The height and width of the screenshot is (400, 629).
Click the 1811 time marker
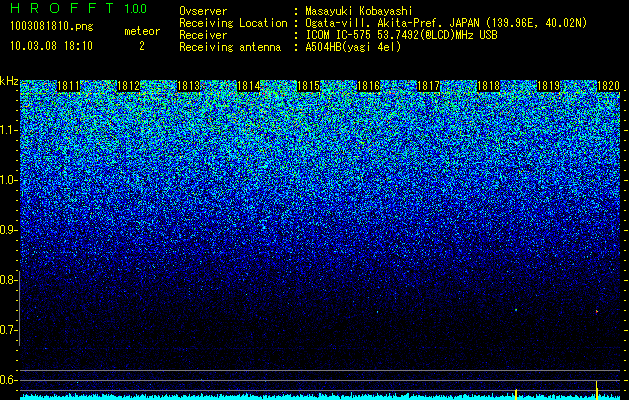pos(69,86)
